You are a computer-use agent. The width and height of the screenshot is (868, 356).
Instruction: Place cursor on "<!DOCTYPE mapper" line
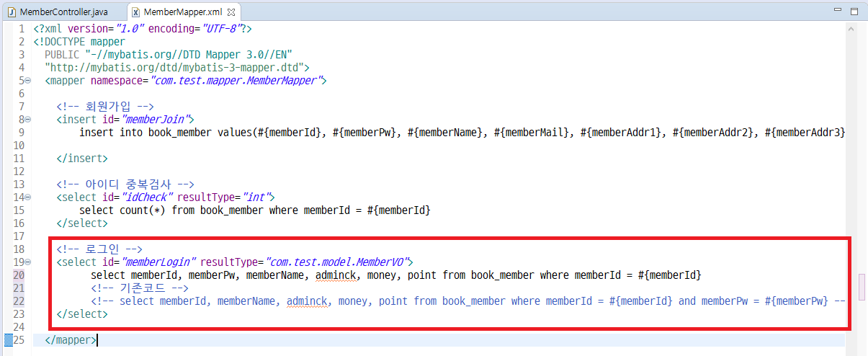click(79, 41)
